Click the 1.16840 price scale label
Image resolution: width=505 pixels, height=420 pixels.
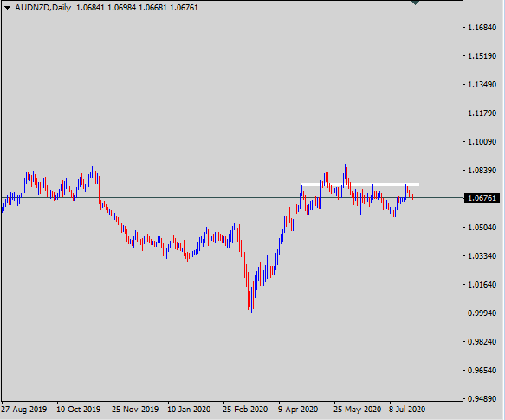click(482, 28)
